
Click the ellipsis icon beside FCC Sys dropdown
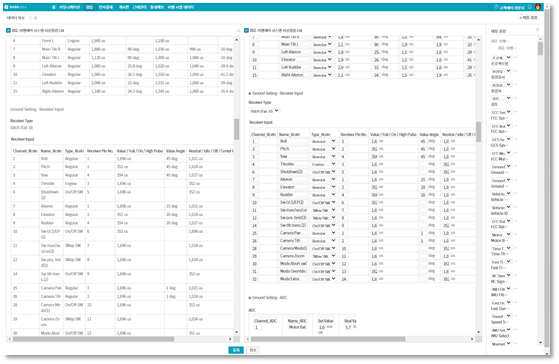point(516,112)
